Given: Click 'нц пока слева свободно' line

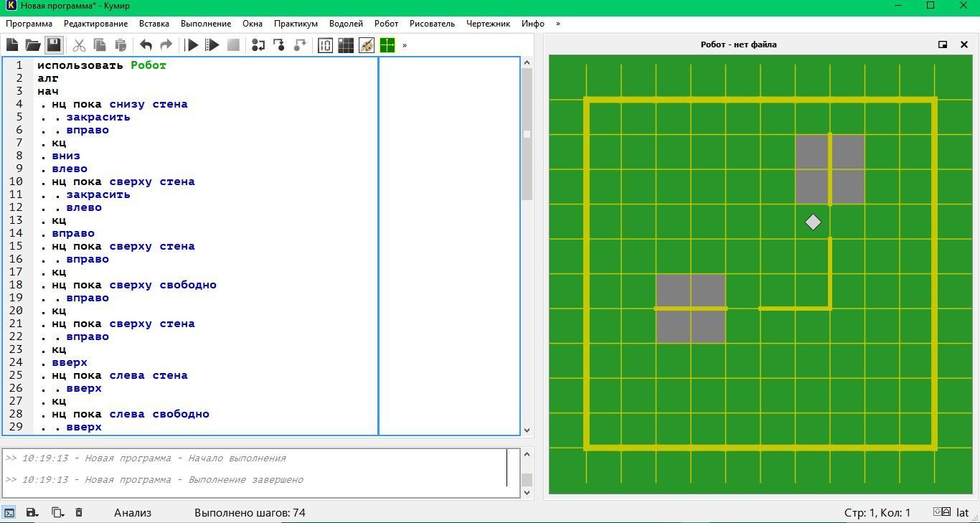Looking at the screenshot, I should (x=131, y=414).
